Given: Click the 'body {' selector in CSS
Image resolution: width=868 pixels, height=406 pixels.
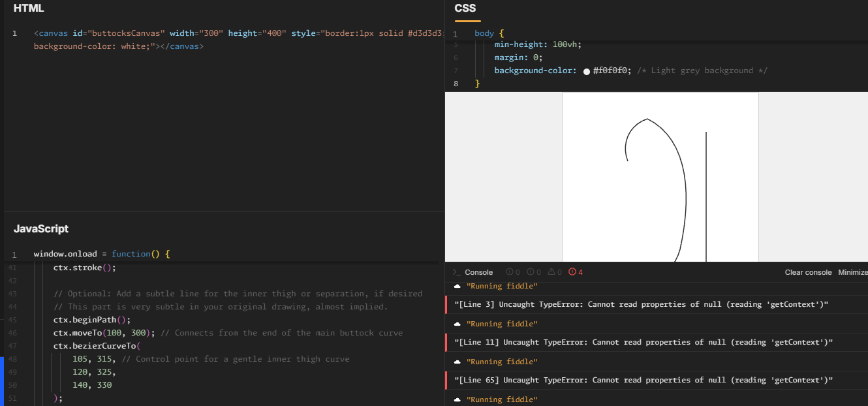Looking at the screenshot, I should pyautogui.click(x=489, y=33).
